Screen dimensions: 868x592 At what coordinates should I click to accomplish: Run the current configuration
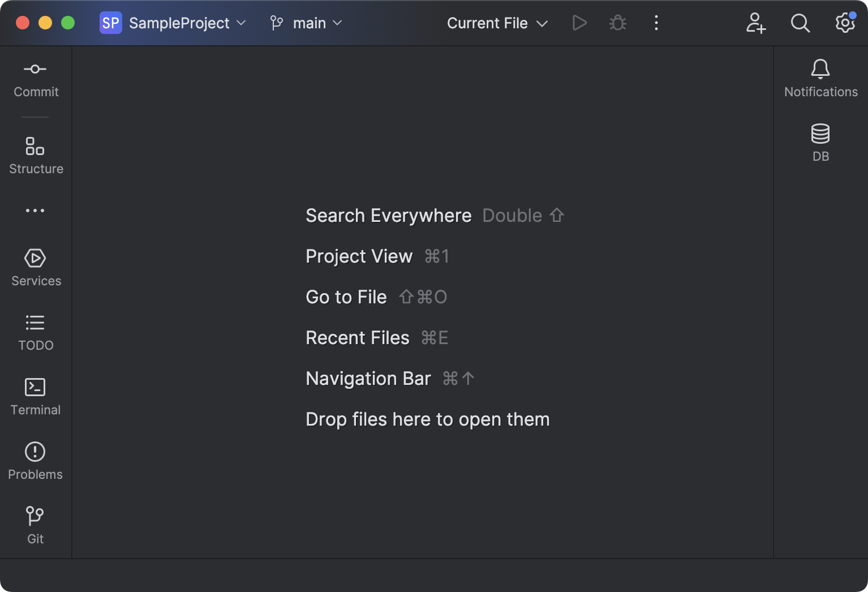(x=579, y=23)
